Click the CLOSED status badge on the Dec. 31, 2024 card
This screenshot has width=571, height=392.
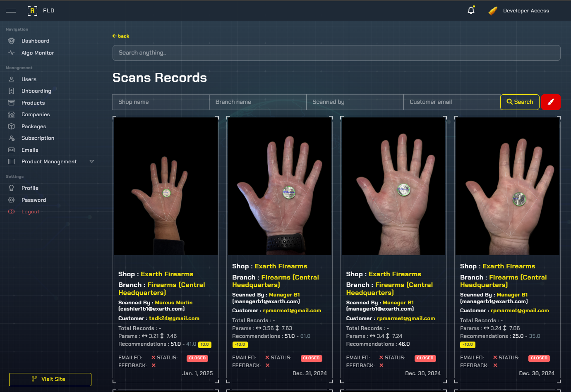(311, 358)
